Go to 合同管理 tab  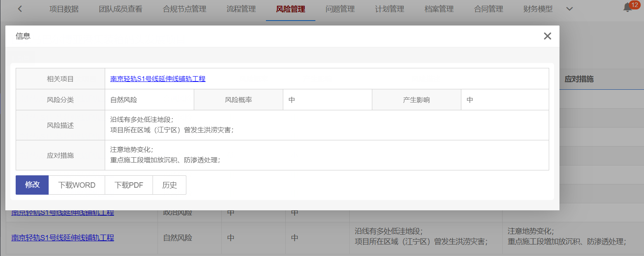click(x=489, y=9)
